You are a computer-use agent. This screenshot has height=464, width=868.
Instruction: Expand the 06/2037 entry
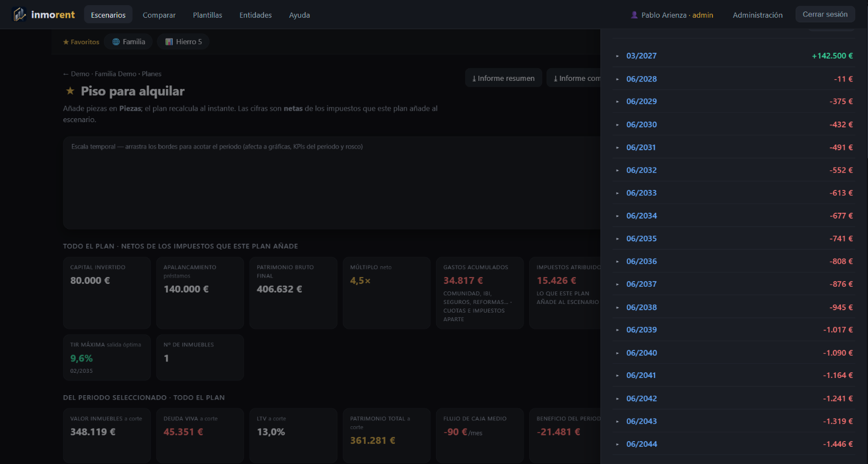tap(733, 284)
